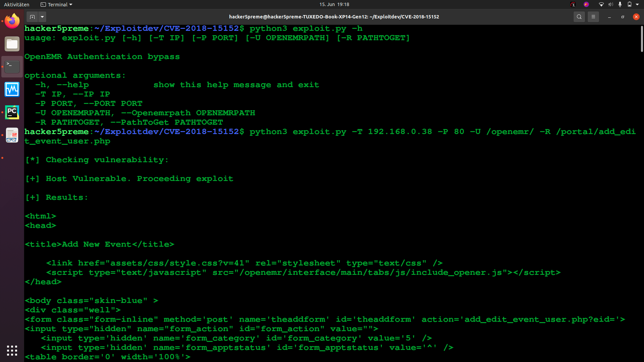Minimize the terminal window
Screen dimensions: 644x362
[x=609, y=17]
